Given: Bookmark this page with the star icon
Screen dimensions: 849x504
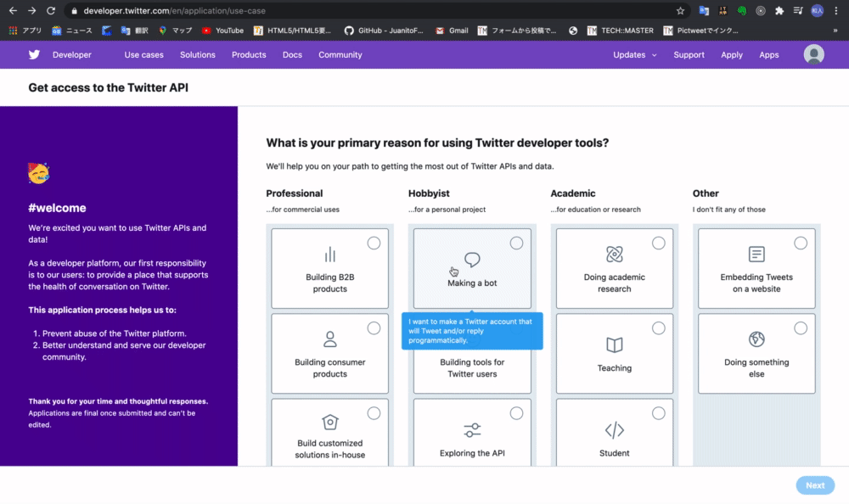Looking at the screenshot, I should [680, 11].
